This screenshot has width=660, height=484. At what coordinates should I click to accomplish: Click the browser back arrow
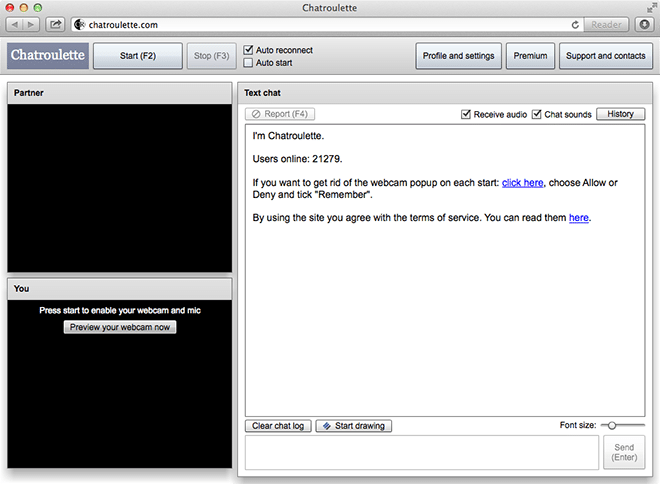(x=17, y=24)
